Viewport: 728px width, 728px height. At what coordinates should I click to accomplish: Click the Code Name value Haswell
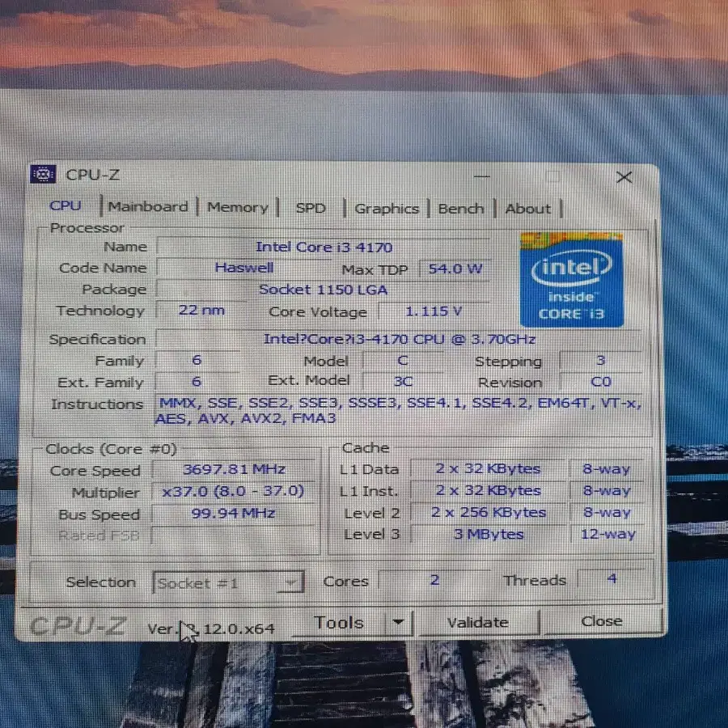tap(243, 268)
